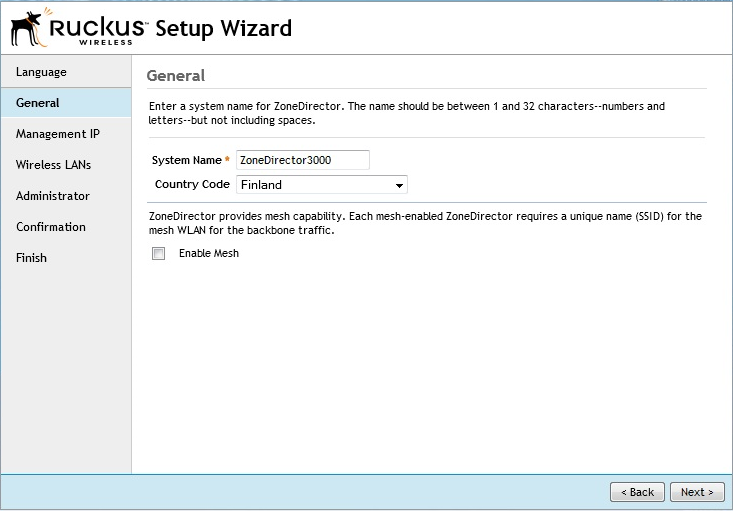
Task: Click the General page heading
Action: (x=176, y=75)
